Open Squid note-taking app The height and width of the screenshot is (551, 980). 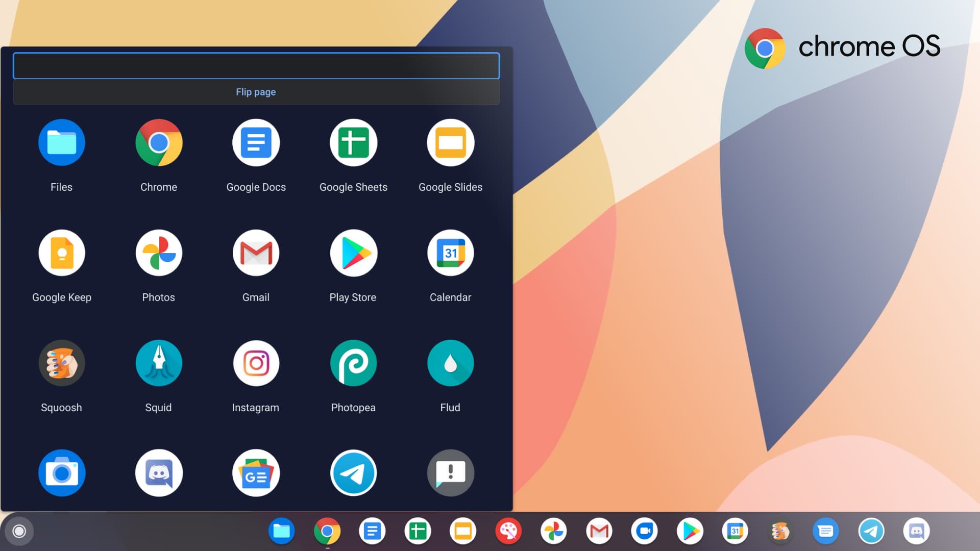pos(158,363)
